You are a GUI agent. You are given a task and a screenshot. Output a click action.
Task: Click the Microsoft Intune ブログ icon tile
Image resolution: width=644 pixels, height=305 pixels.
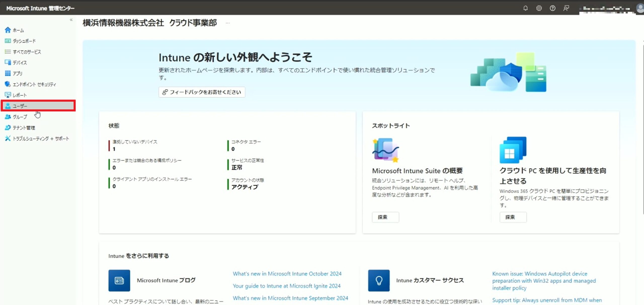(119, 280)
